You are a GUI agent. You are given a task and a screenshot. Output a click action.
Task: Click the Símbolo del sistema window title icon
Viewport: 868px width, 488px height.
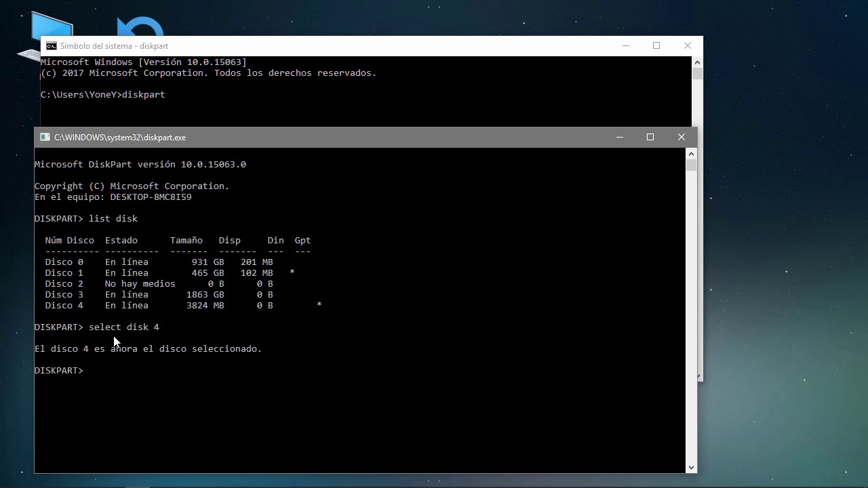pos(52,46)
